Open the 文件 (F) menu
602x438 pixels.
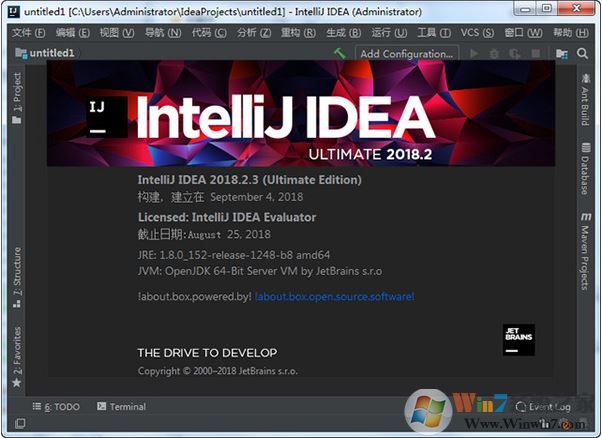(28, 33)
